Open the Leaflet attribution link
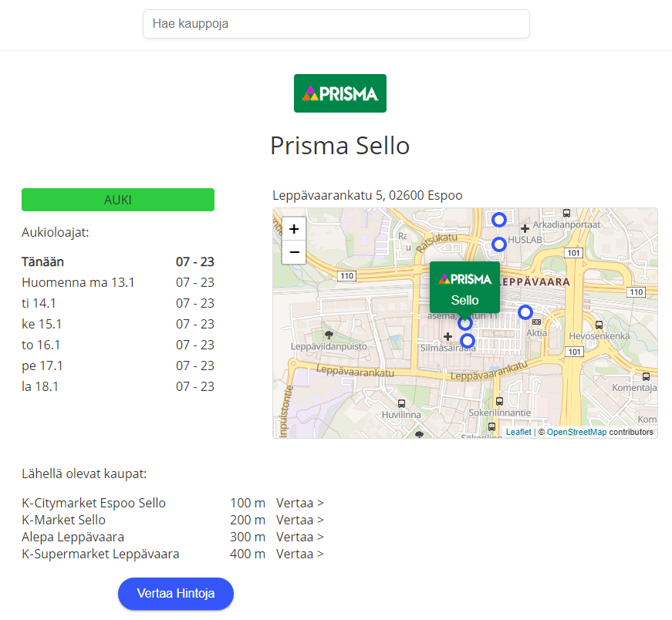Screen dimensions: 672x620 (518, 432)
